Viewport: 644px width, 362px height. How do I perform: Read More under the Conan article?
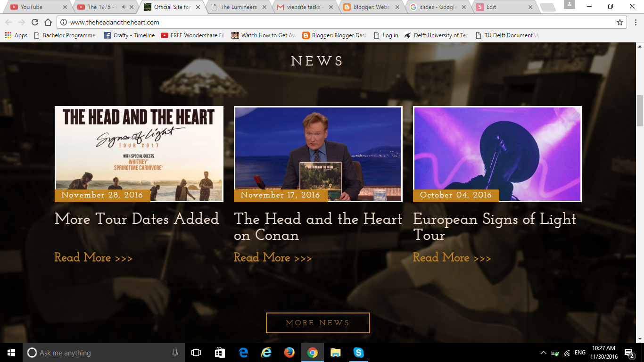(x=272, y=257)
